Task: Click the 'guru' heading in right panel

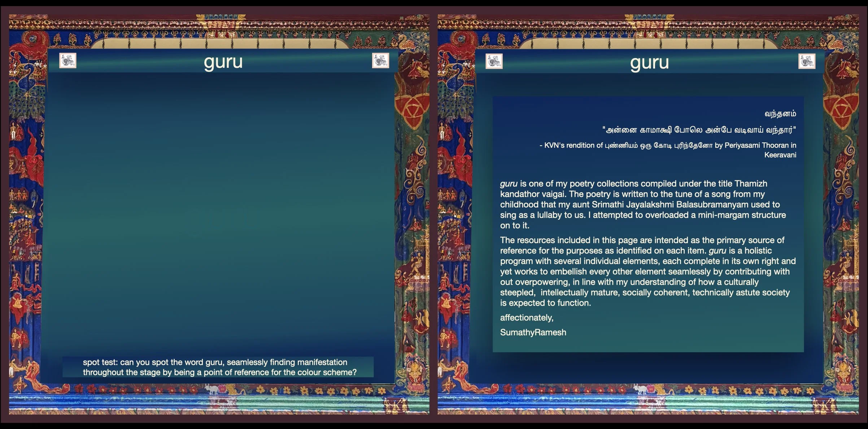Action: click(649, 62)
